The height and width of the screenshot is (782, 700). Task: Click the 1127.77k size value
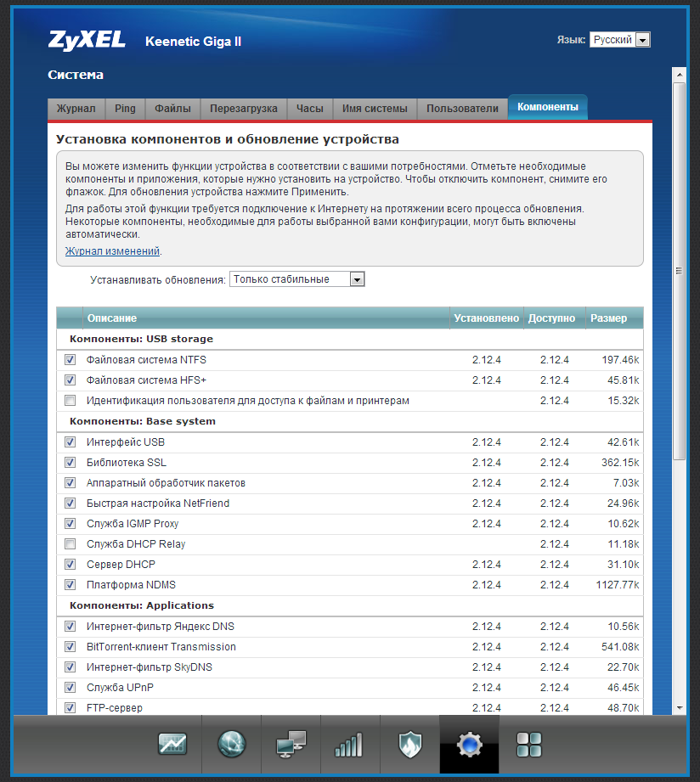618,584
